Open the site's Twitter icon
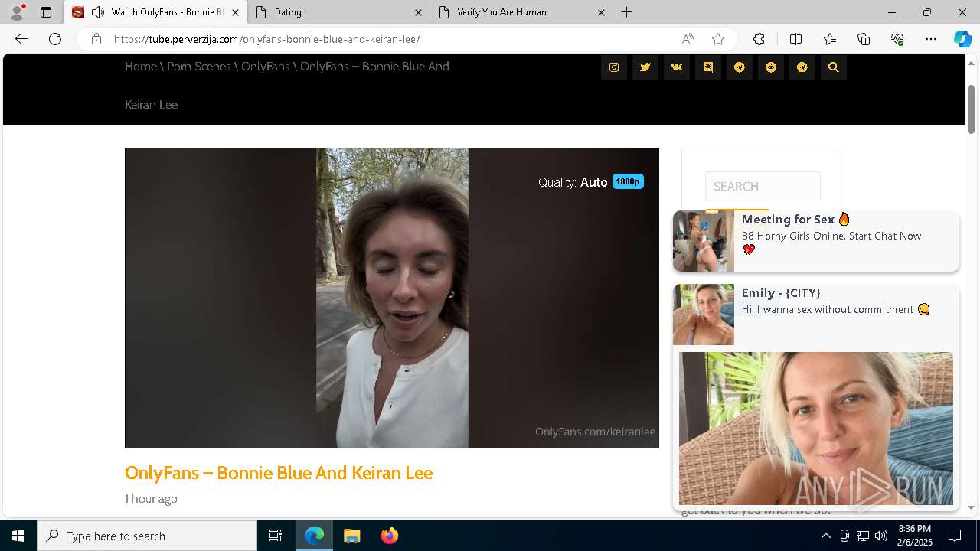The image size is (980, 551). click(x=645, y=67)
